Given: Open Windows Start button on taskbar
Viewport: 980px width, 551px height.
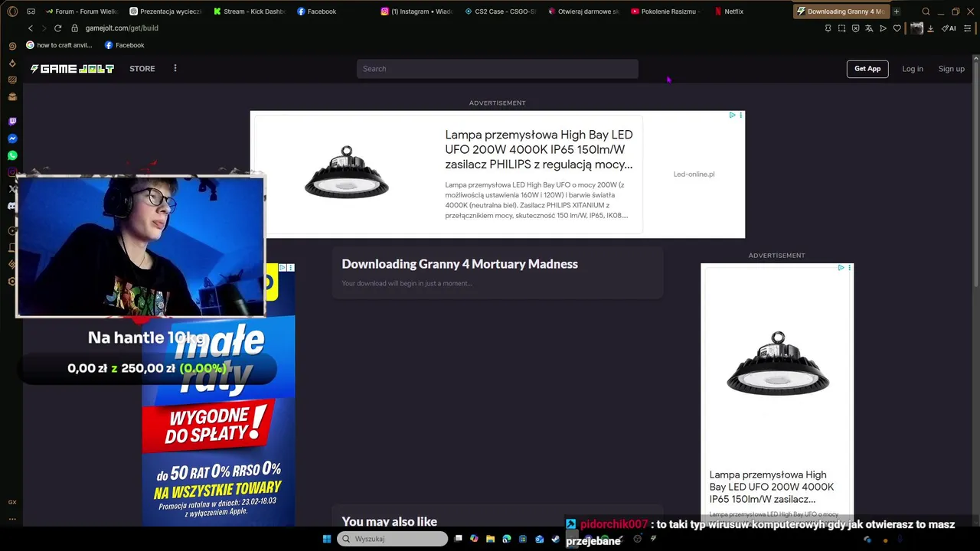Looking at the screenshot, I should [327, 539].
